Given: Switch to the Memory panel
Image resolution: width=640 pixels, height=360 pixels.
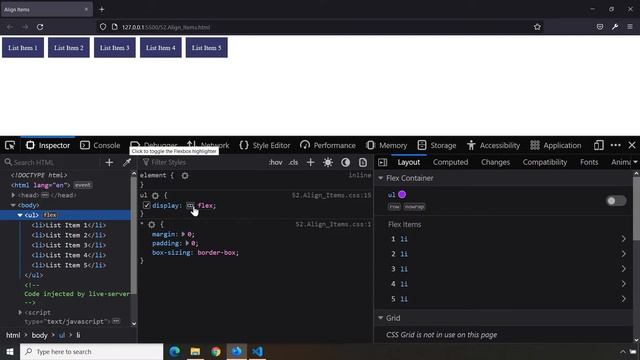Looking at the screenshot, I should point(387,145).
